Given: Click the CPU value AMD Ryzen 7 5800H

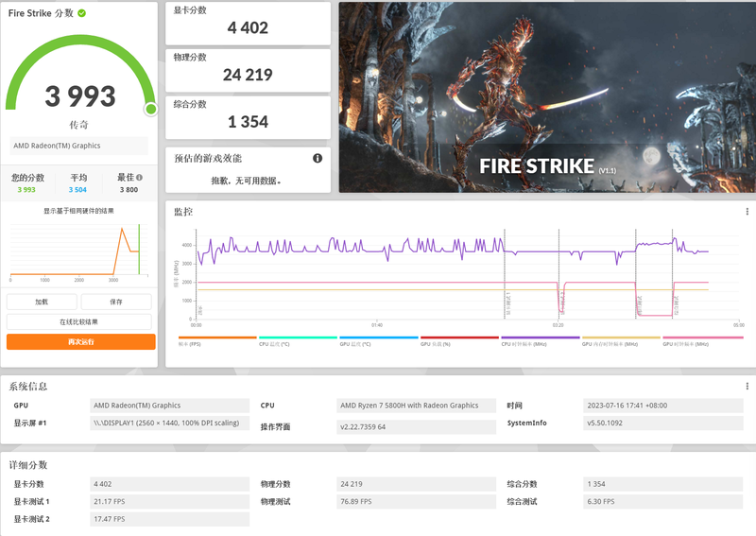Looking at the screenshot, I should [417, 406].
